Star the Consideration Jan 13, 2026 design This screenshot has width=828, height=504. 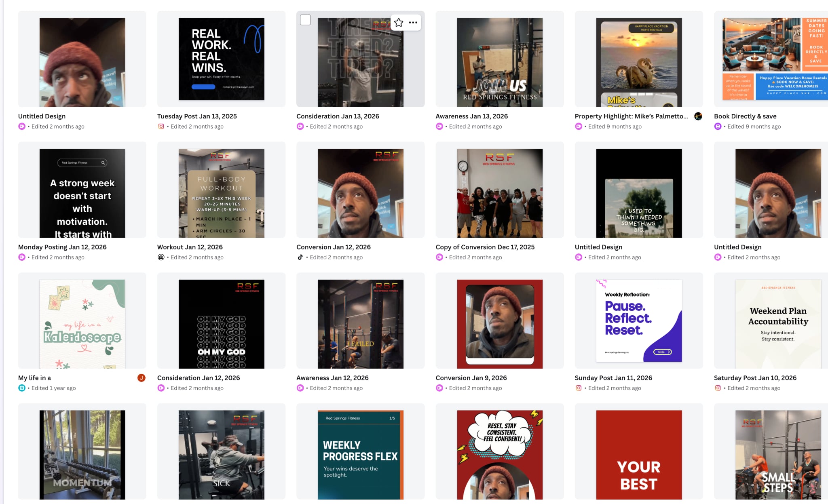[x=399, y=23]
